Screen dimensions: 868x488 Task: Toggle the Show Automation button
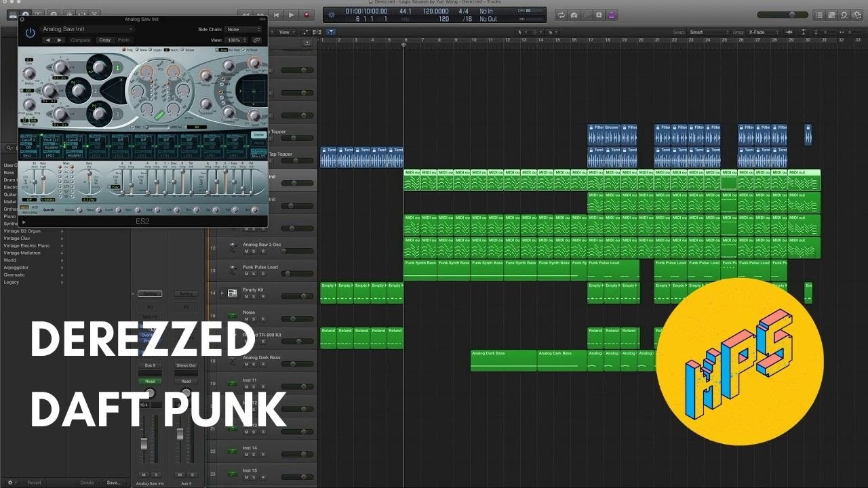coord(306,32)
